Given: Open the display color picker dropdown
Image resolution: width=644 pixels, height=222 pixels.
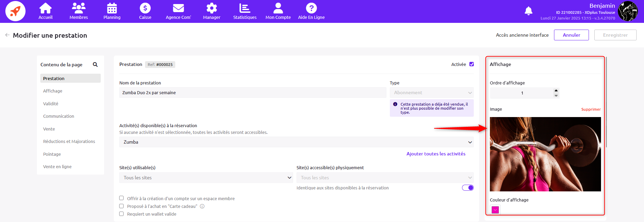Looking at the screenshot, I should point(495,210).
